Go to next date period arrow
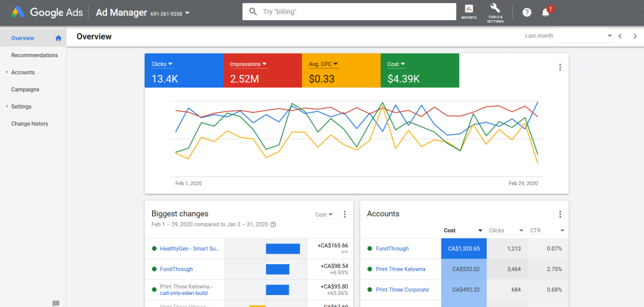This screenshot has width=644, height=307. point(635,36)
